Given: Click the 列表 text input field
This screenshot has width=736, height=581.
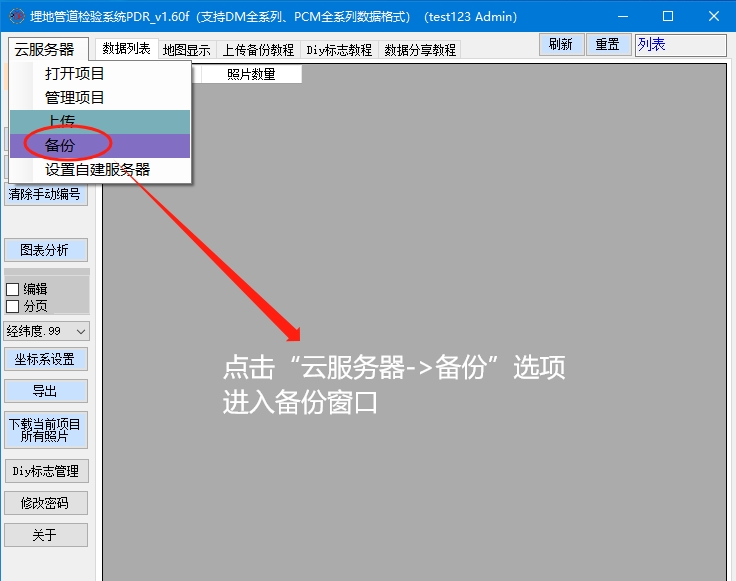Looking at the screenshot, I should tap(680, 45).
